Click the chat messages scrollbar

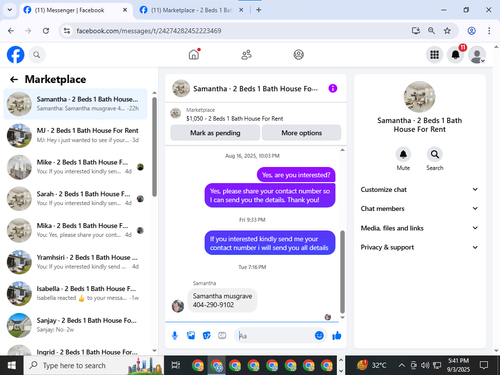coord(342,272)
